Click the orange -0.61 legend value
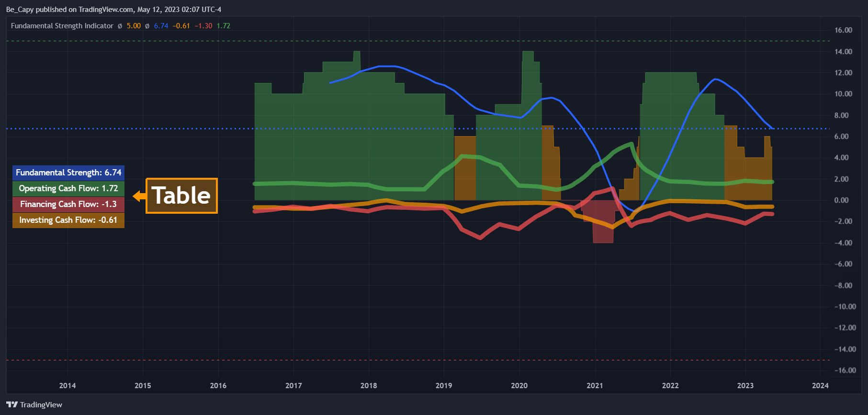 click(181, 26)
